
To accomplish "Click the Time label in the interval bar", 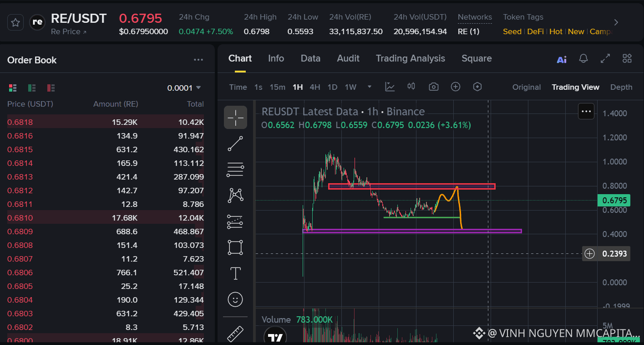I will pos(238,87).
